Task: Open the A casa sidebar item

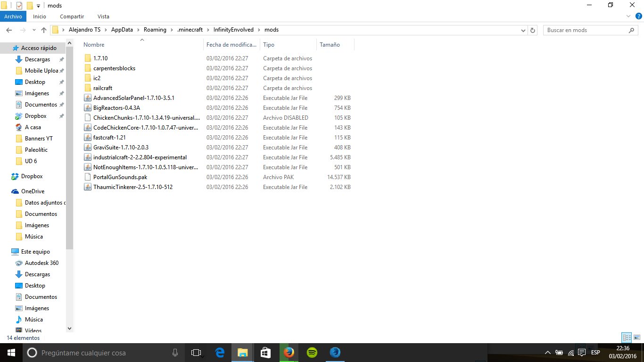Action: tap(33, 127)
